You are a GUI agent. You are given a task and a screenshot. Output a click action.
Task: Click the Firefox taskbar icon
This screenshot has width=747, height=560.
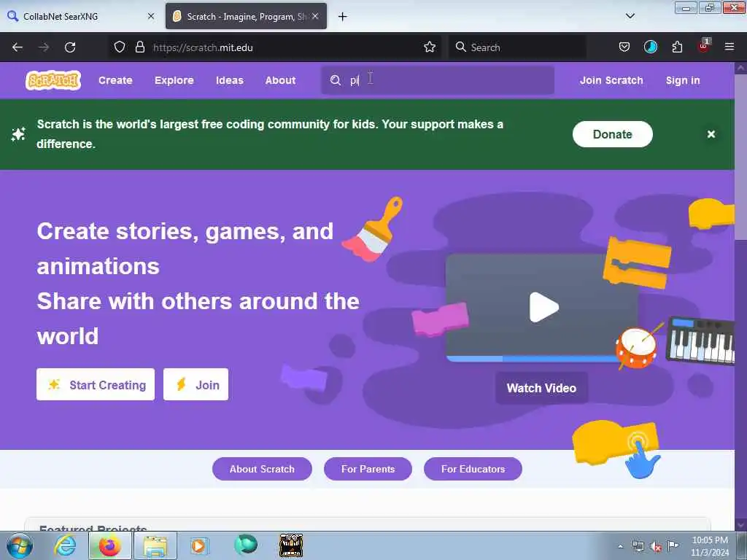(x=110, y=545)
